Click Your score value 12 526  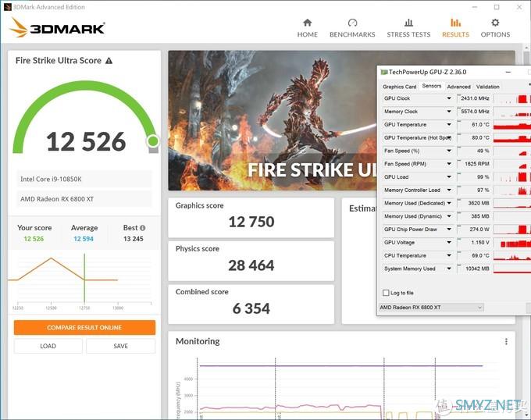(34, 239)
